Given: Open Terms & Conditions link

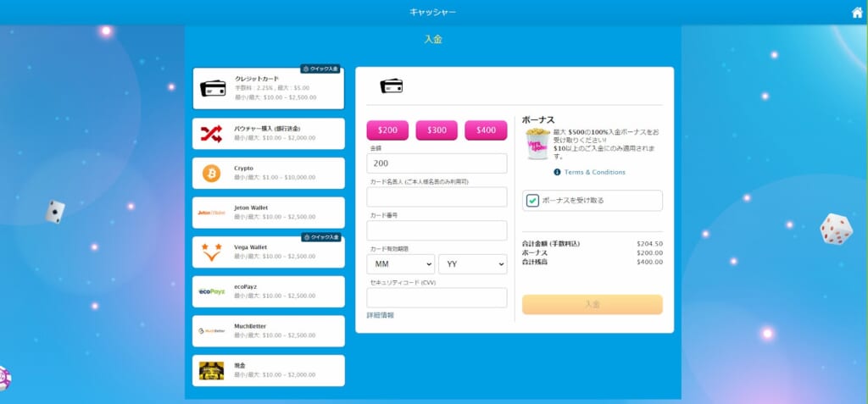Looking at the screenshot, I should 594,172.
